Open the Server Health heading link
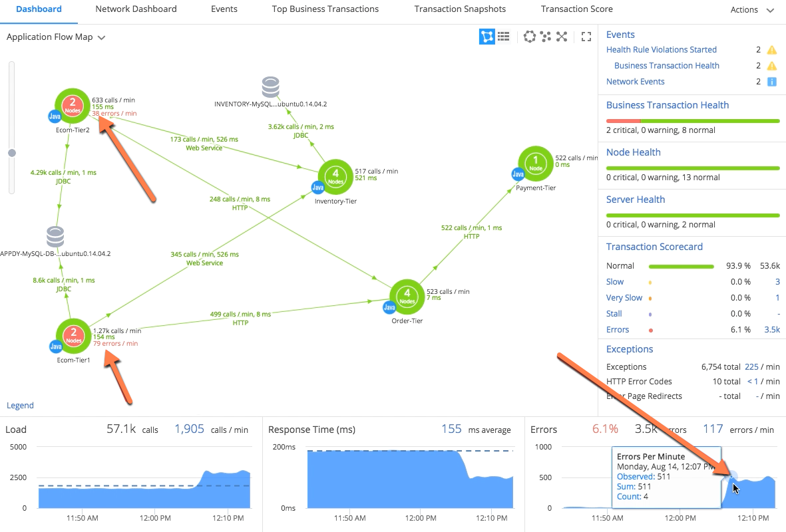The height and width of the screenshot is (532, 786). (x=636, y=199)
